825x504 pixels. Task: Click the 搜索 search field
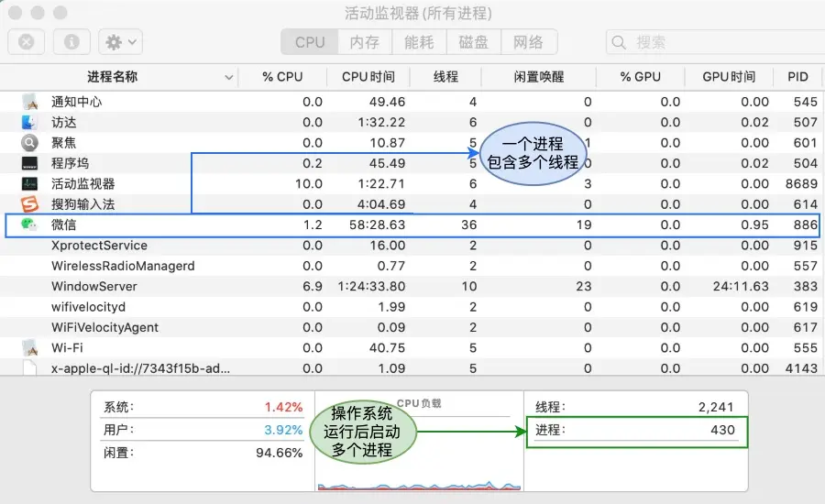[716, 42]
